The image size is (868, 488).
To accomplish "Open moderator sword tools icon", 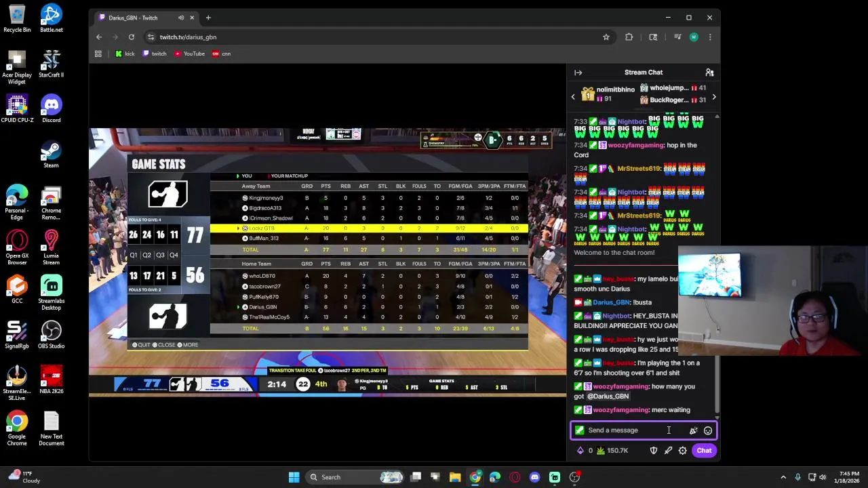I will (x=668, y=451).
